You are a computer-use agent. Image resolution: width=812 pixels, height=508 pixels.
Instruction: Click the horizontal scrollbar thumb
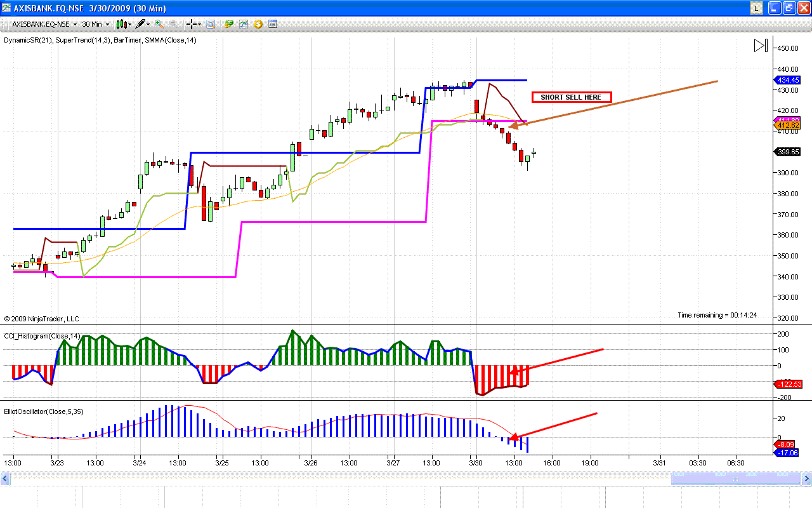[x=736, y=480]
